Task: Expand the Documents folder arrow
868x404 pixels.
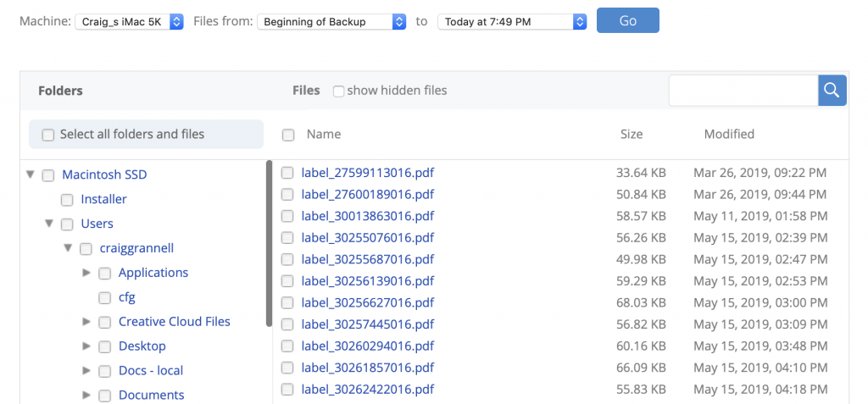Action: (x=86, y=395)
